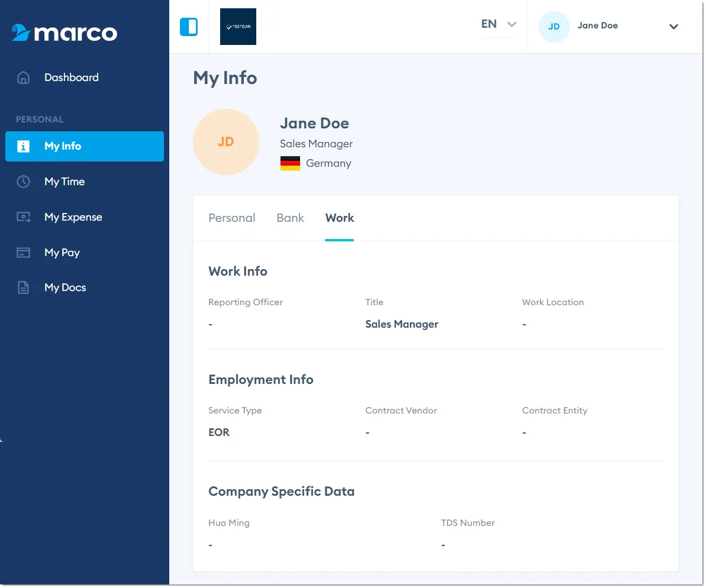Click the Contract Vendor label
The height and width of the screenshot is (588, 706).
point(401,411)
